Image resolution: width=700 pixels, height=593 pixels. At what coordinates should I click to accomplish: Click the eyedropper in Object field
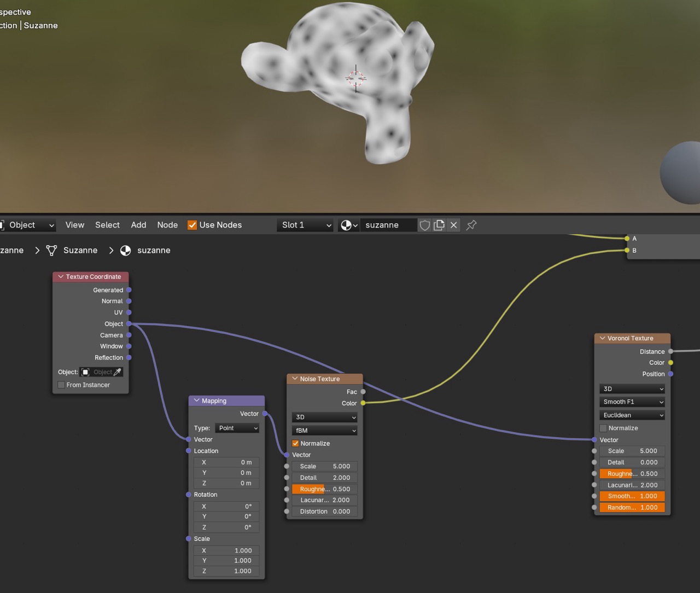pyautogui.click(x=117, y=372)
